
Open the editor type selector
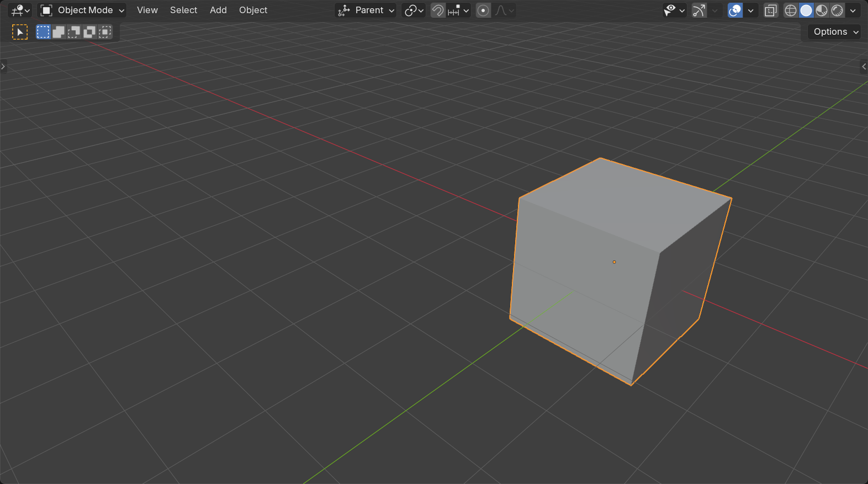point(20,10)
